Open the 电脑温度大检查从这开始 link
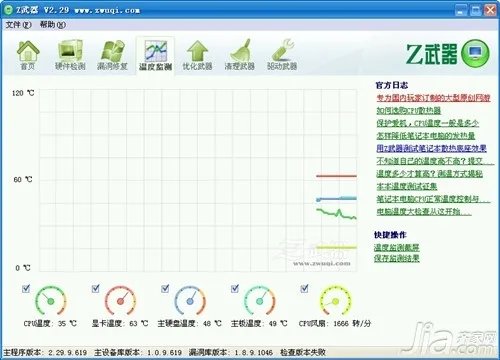This screenshot has width=500, height=360. [424, 211]
